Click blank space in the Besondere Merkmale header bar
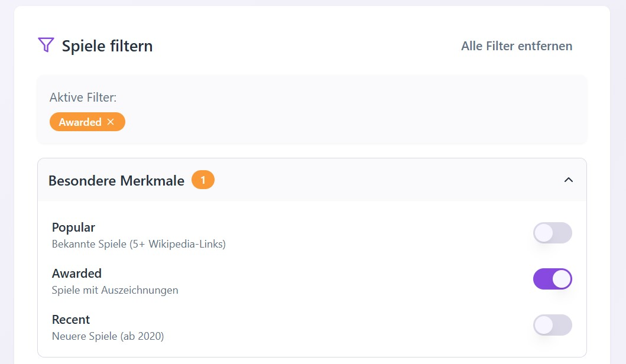The image size is (626, 364). [384, 180]
